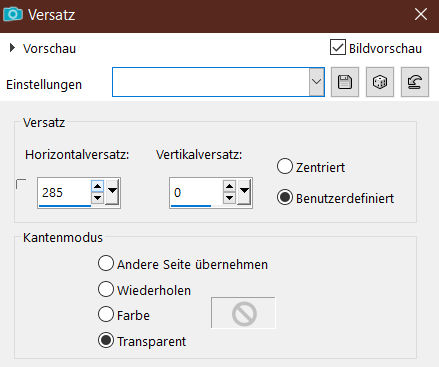Click the disabled Farbe color swatch
Image resolution: width=439 pixels, height=367 pixels.
click(x=243, y=313)
